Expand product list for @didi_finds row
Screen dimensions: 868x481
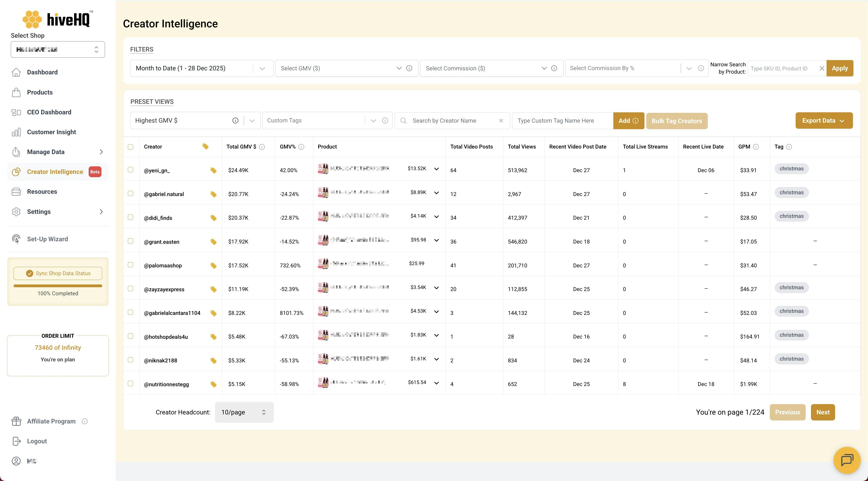click(436, 217)
